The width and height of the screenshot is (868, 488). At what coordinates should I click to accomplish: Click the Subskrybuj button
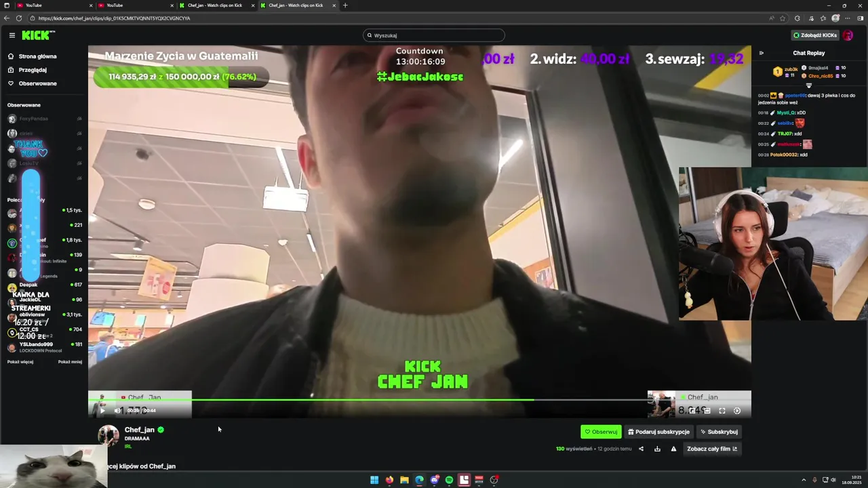pos(719,432)
